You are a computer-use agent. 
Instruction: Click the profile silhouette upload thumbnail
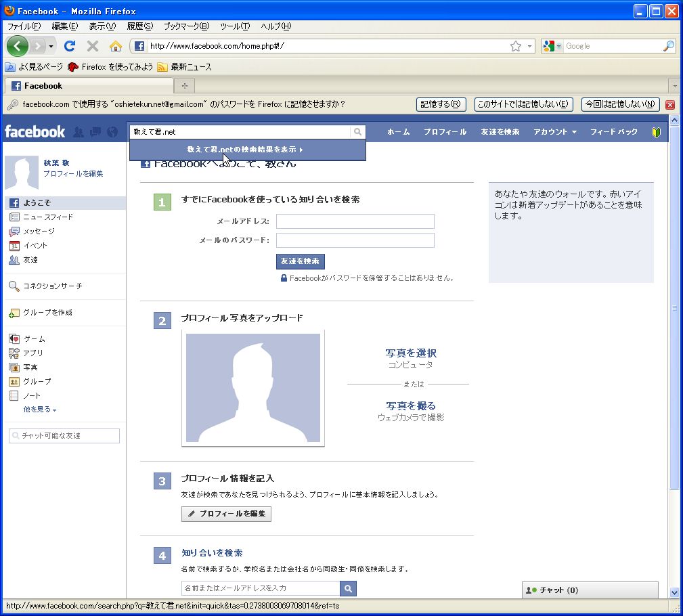(253, 388)
